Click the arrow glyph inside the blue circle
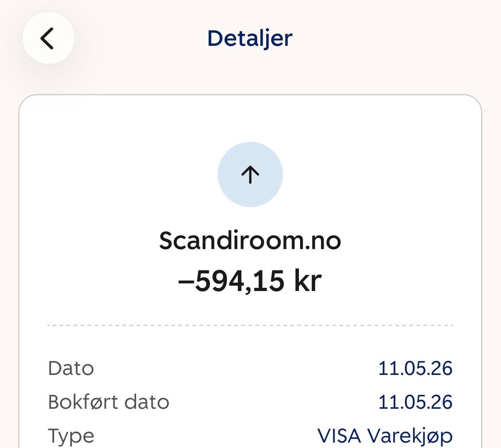This screenshot has width=501, height=448. [250, 175]
